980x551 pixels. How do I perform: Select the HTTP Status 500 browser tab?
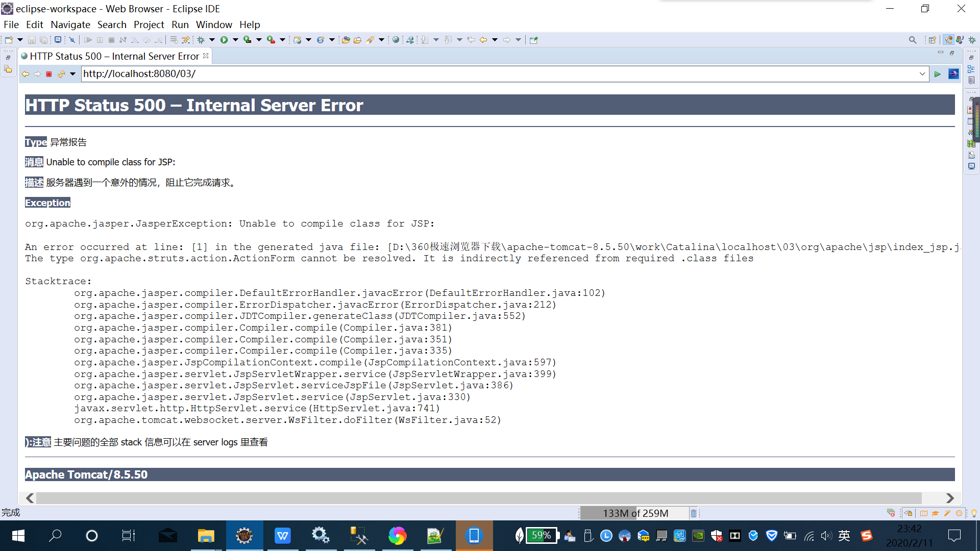tap(114, 56)
